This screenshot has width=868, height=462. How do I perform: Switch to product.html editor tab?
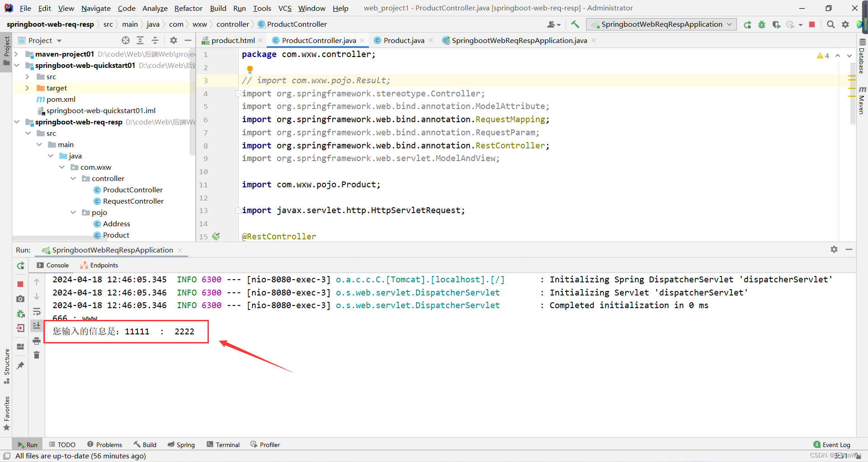(233, 40)
